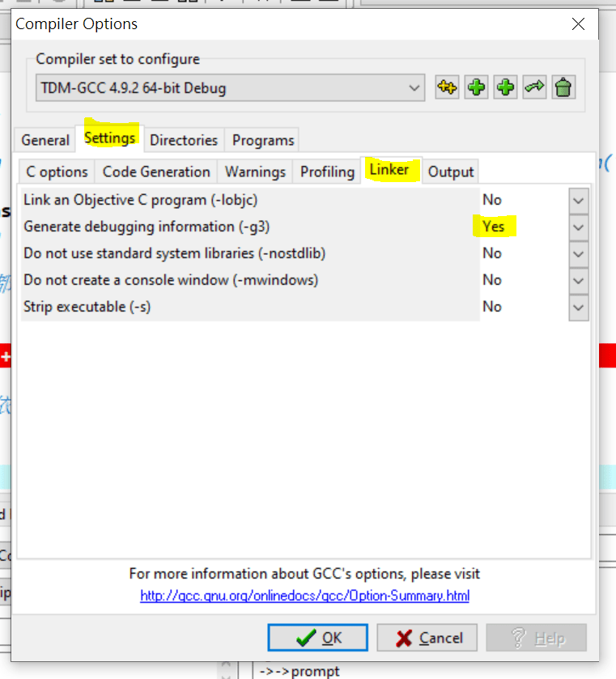Expand the Strip executable (-s) dropdown
Viewport: 616px width, 679px height.
578,308
